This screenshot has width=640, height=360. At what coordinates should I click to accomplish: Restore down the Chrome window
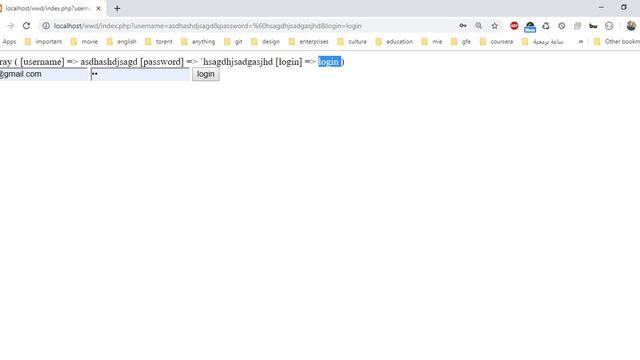624,7
